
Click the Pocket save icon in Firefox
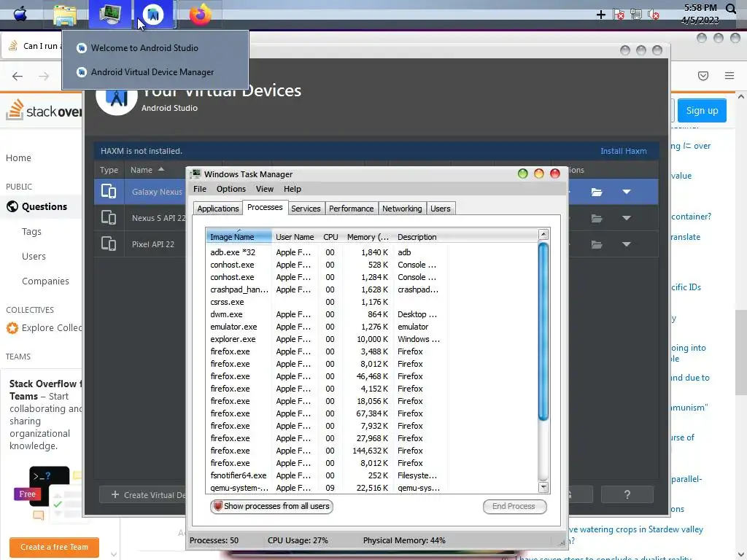pos(703,76)
